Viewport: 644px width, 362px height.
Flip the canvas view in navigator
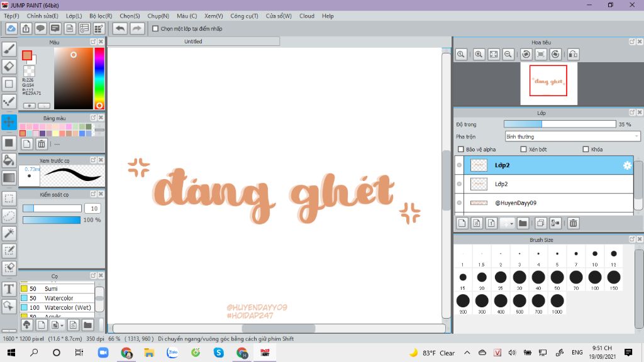point(574,54)
